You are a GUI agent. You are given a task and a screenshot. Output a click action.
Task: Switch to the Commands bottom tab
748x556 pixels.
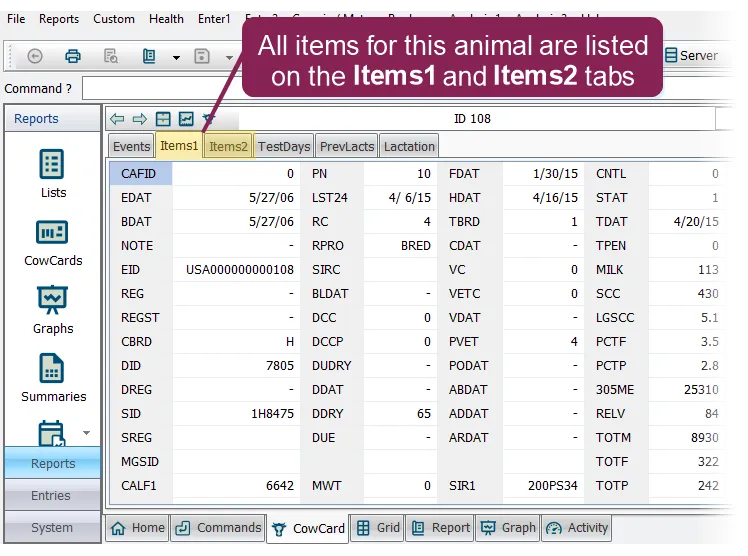pyautogui.click(x=218, y=528)
